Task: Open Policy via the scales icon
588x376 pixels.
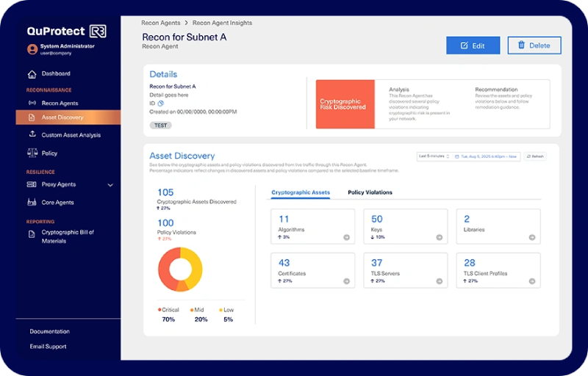Action: pyautogui.click(x=32, y=153)
